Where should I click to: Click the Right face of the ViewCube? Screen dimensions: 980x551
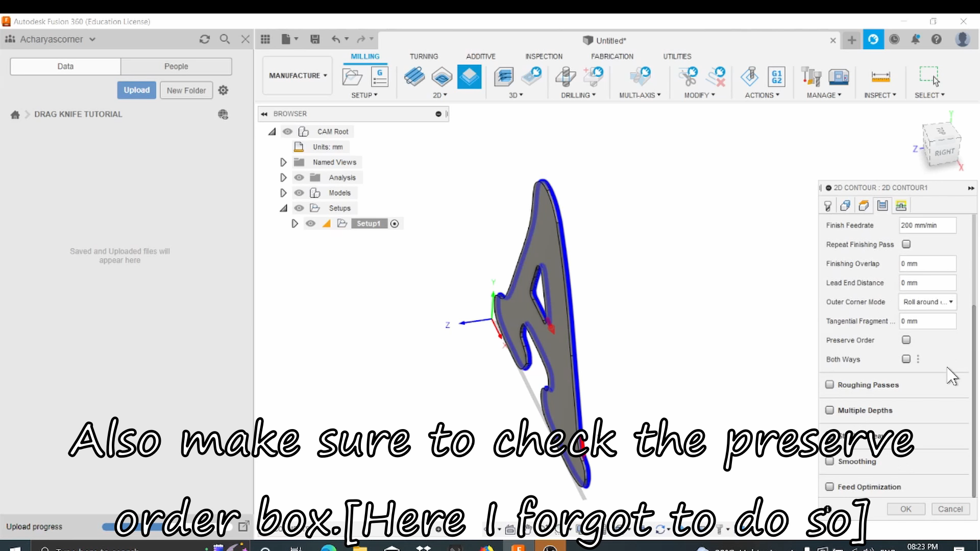pos(945,151)
